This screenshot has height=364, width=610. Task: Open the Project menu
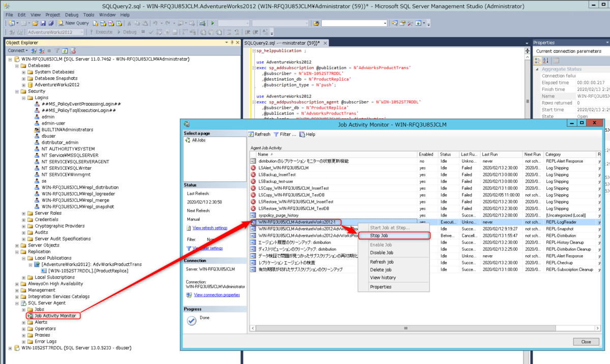click(52, 15)
